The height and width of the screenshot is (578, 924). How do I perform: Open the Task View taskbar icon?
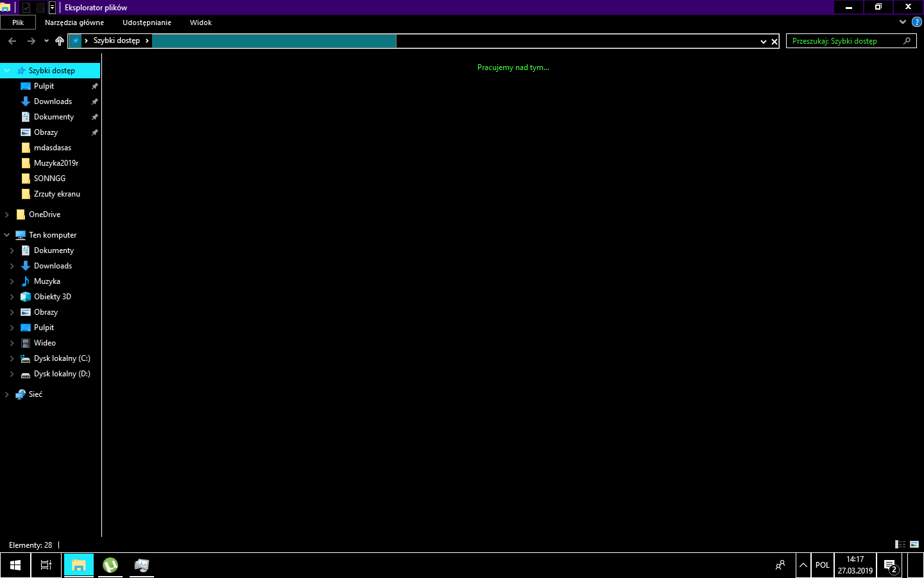point(46,565)
